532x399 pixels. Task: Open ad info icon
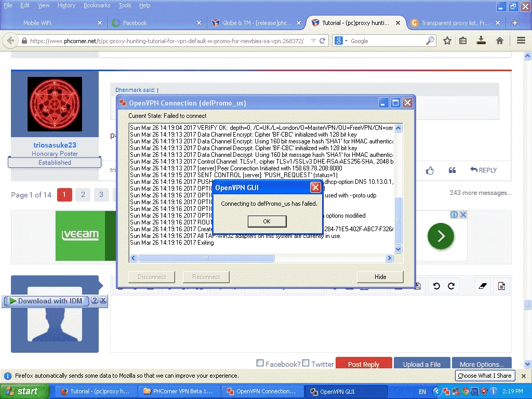(x=454, y=215)
